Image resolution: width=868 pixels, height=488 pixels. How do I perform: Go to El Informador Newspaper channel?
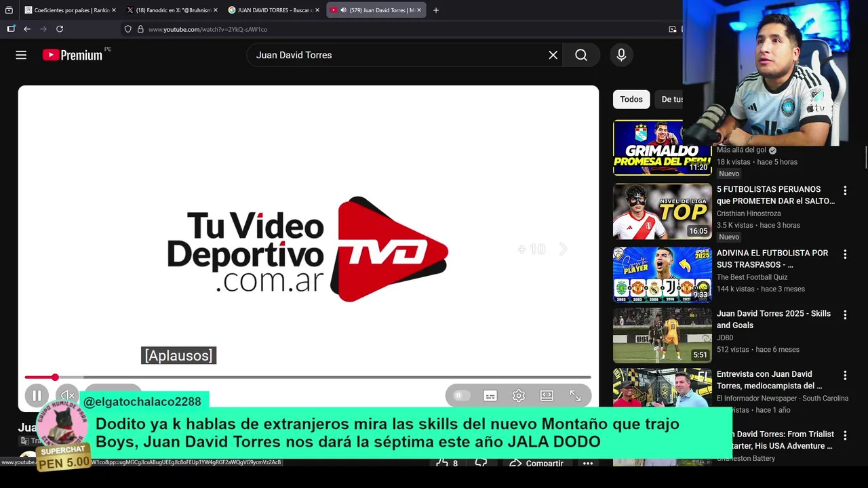tap(783, 399)
